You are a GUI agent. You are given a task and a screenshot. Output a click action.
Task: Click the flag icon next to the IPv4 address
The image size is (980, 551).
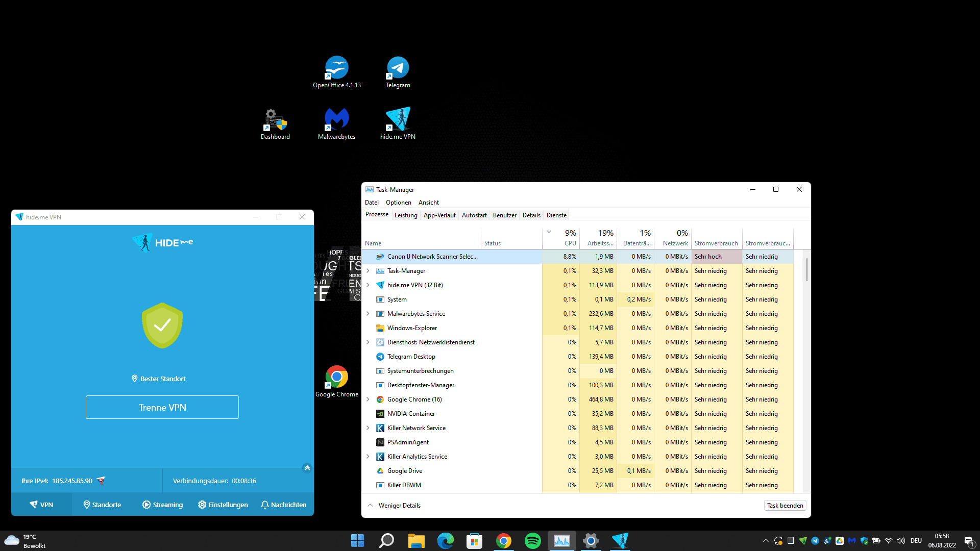(101, 481)
